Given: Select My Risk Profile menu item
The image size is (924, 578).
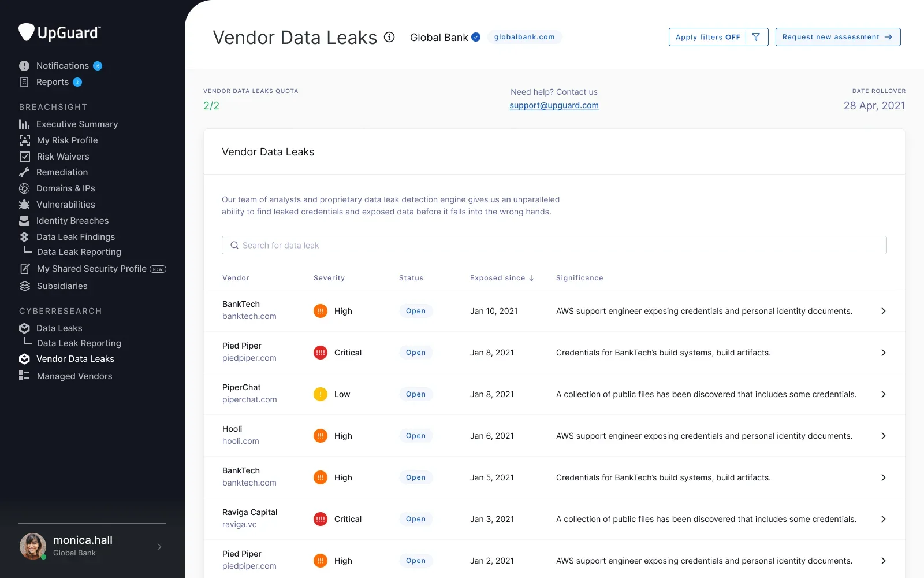Looking at the screenshot, I should tap(67, 140).
